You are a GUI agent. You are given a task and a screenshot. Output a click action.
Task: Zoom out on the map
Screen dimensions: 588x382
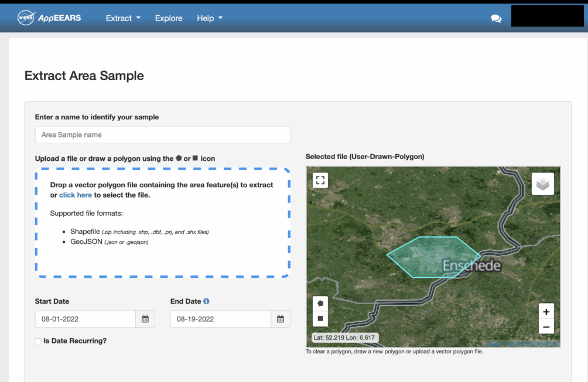point(546,327)
